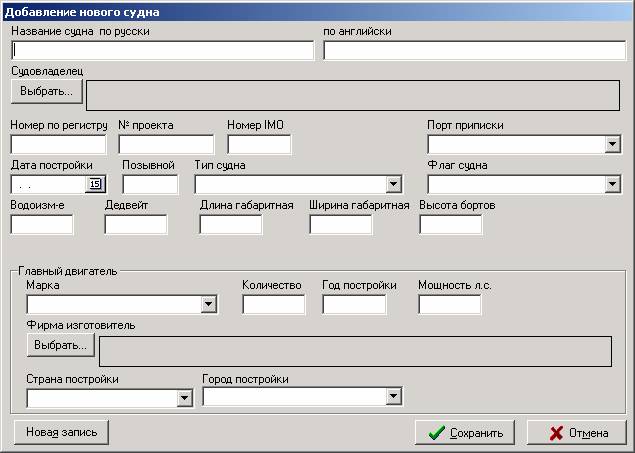Open the Тип судна combo box
The image size is (635, 453).
point(393,184)
